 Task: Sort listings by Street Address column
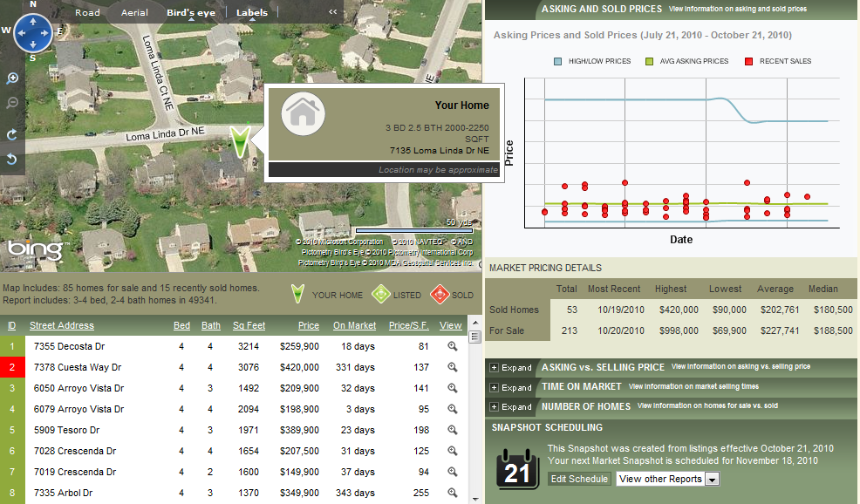pyautogui.click(x=61, y=325)
